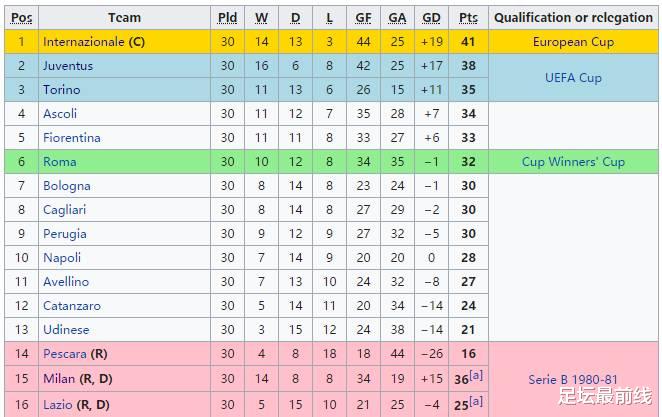
Task: Click the UEFA Cup qualification link
Action: (573, 78)
